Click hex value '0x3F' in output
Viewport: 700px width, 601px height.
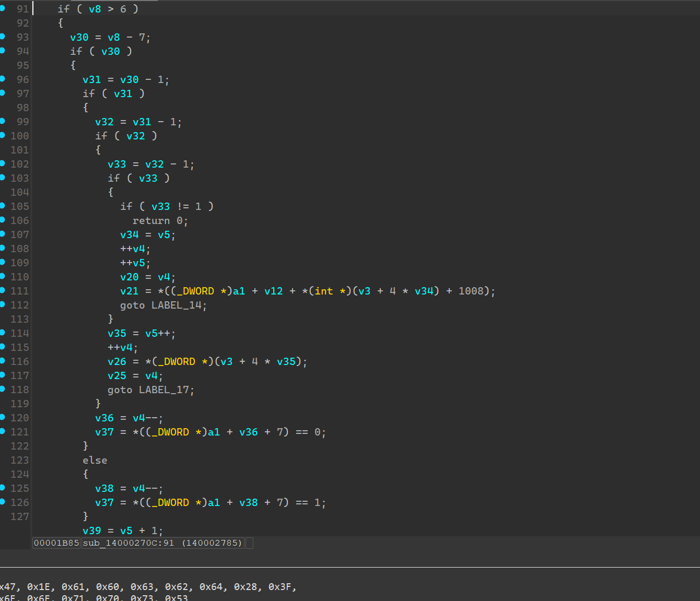point(281,587)
